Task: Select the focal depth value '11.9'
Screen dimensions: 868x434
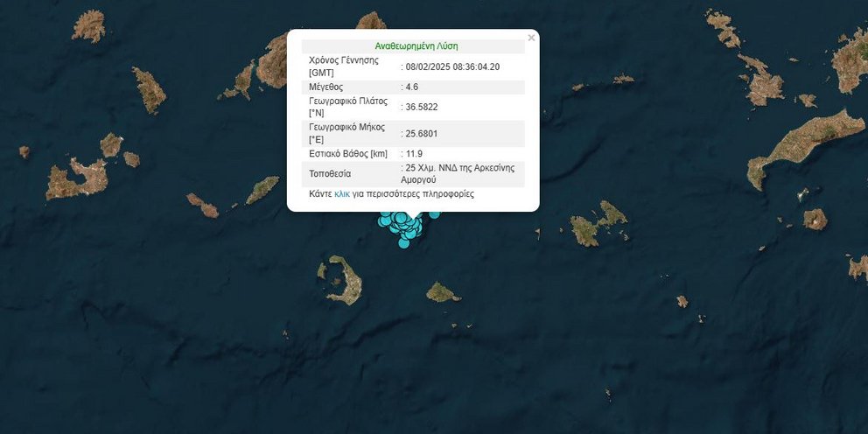Action: (x=414, y=153)
